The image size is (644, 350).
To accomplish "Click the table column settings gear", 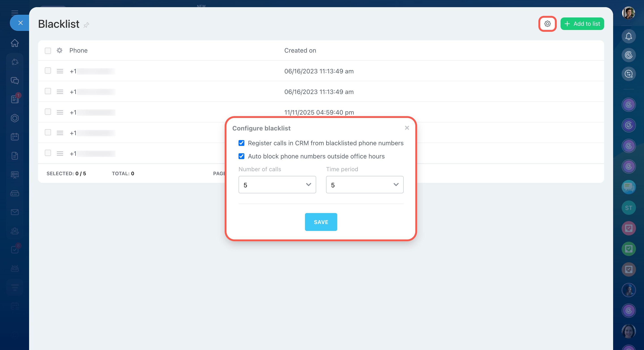I will coord(60,51).
